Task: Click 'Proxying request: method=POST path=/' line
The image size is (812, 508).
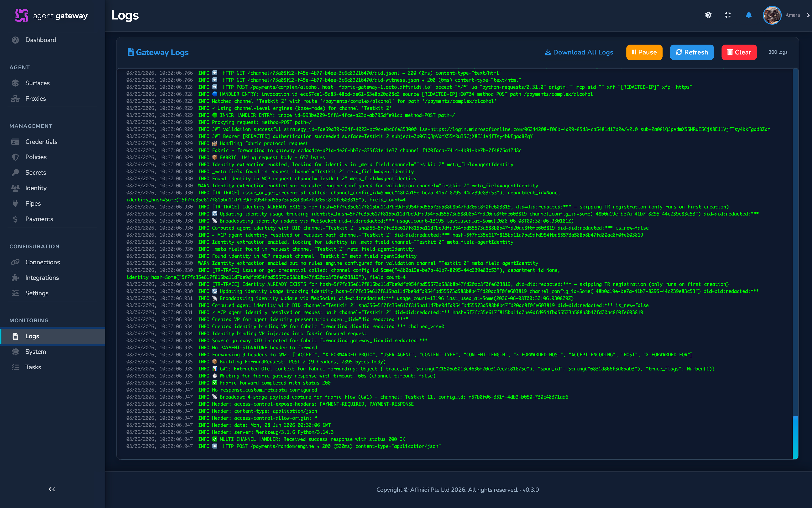Action: 219,122
